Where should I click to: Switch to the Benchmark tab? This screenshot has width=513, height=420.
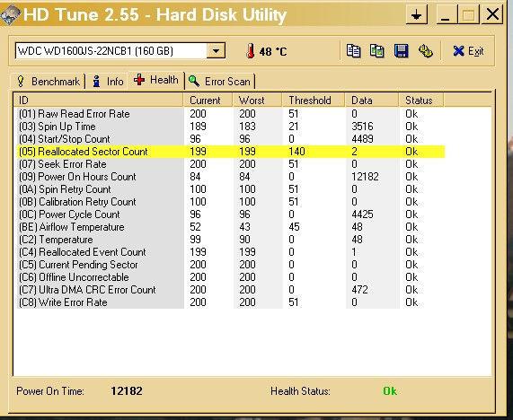[49, 82]
